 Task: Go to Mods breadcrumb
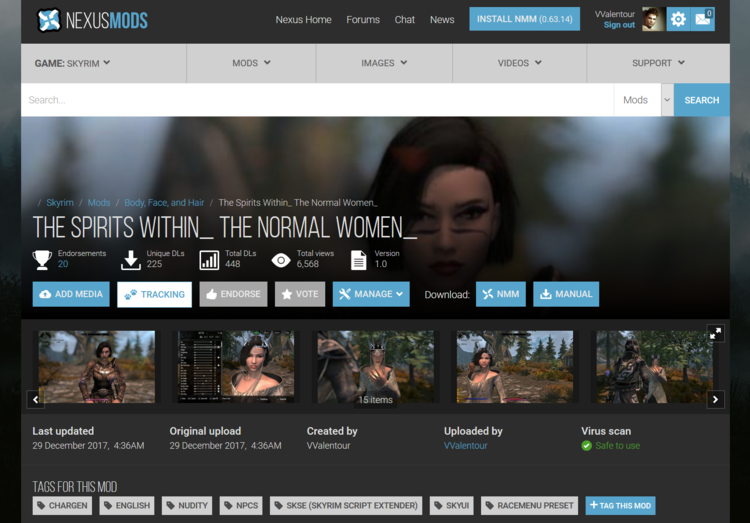(x=99, y=202)
